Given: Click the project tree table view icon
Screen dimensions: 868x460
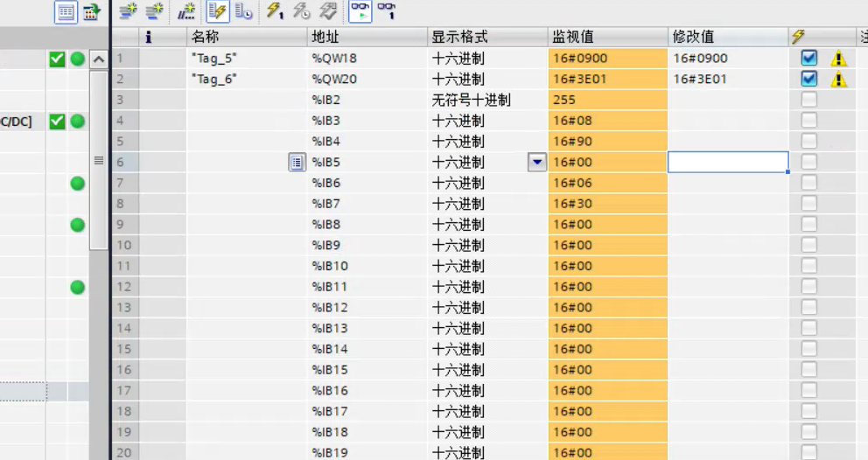Looking at the screenshot, I should click(66, 11).
